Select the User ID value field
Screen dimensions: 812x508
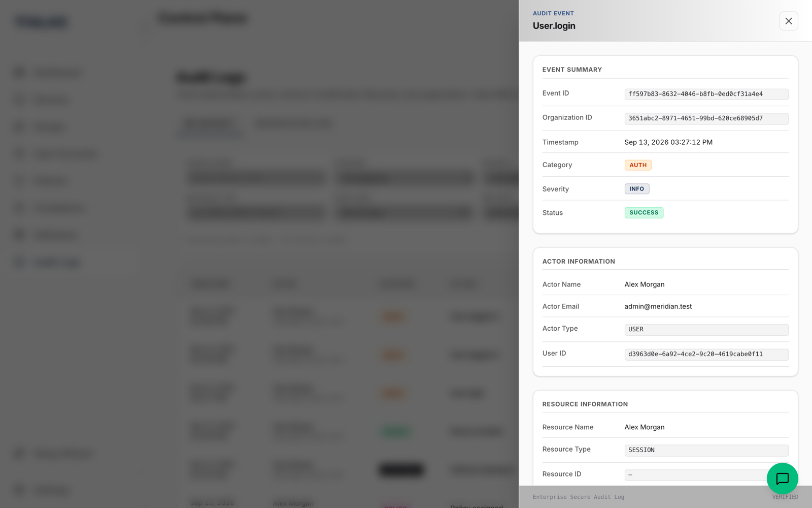(706, 354)
